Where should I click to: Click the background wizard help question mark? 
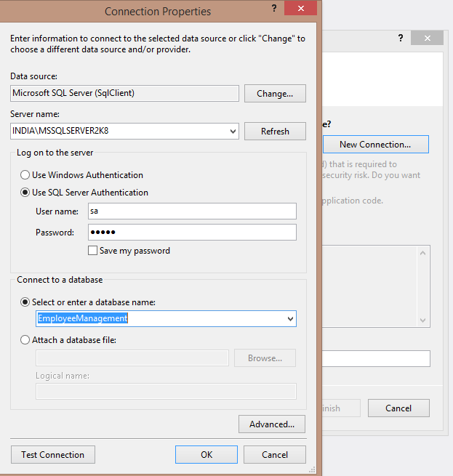pos(401,39)
